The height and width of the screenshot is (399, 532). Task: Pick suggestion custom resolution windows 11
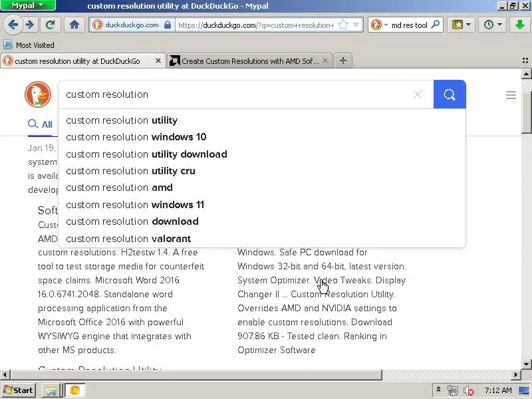(262, 205)
